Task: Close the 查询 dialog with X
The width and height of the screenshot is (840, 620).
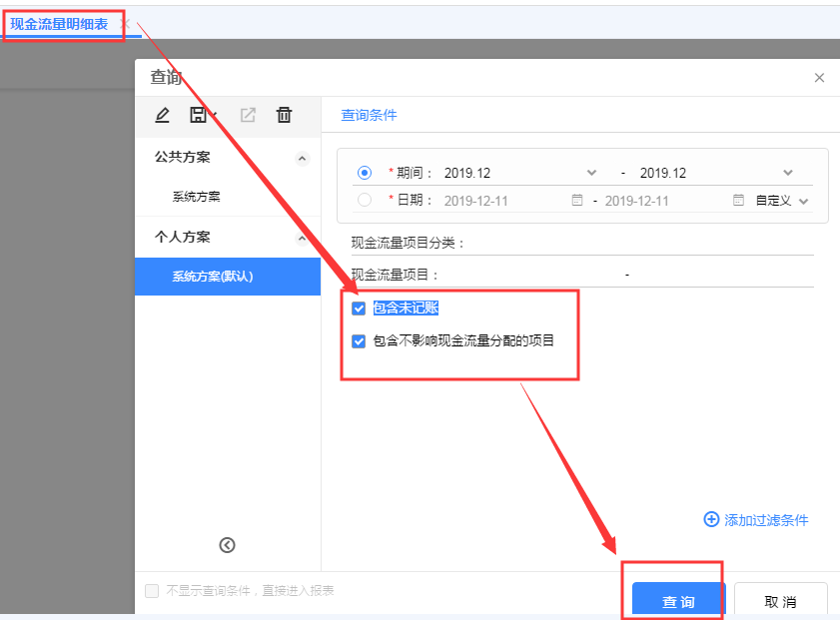Action: tap(819, 78)
